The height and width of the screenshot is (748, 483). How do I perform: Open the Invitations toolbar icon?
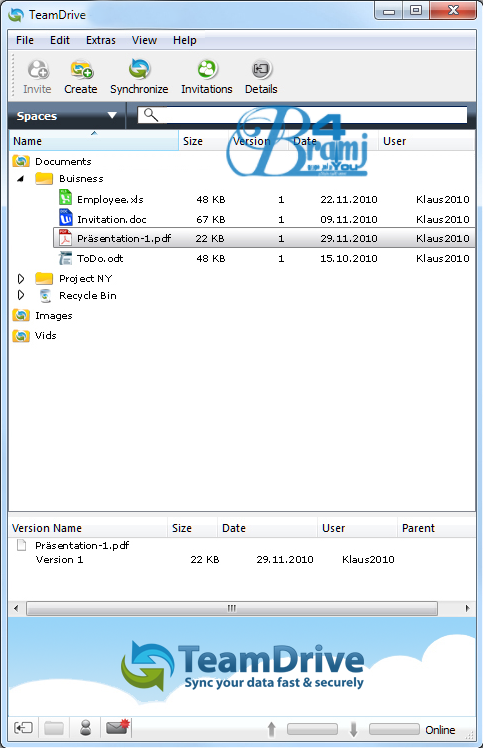207,70
